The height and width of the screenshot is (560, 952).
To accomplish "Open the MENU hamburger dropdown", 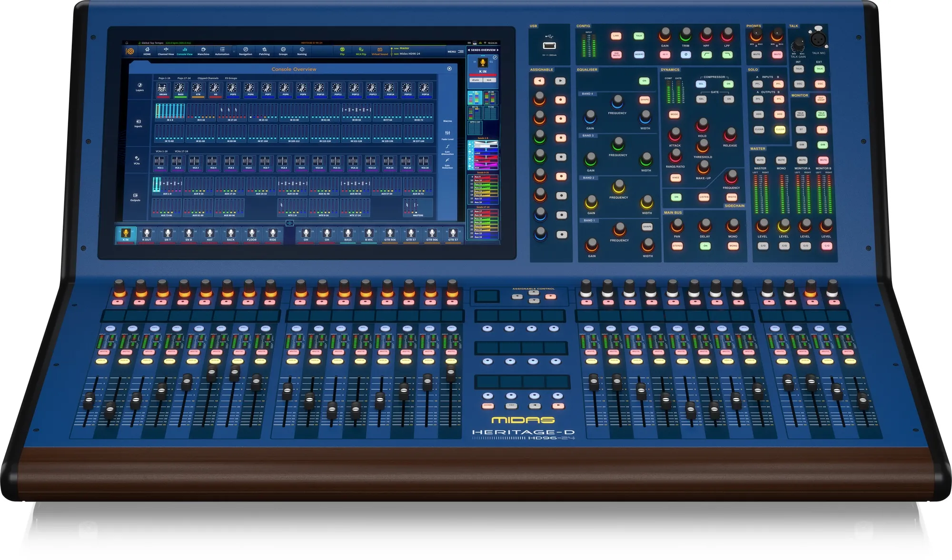I will (x=460, y=51).
